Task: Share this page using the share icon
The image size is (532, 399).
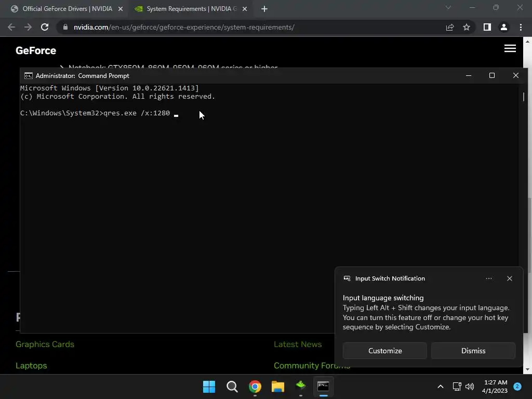Action: click(450, 27)
